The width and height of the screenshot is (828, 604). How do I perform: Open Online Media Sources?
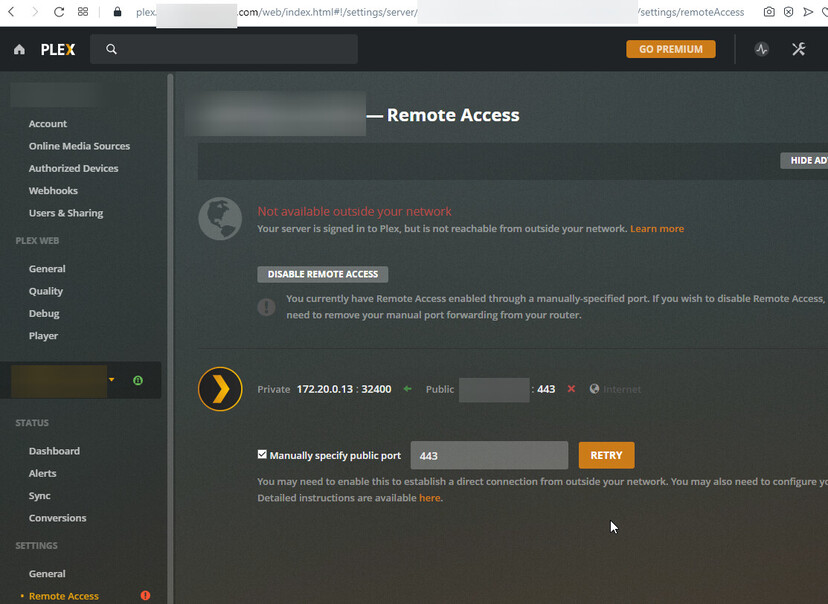pyautogui.click(x=79, y=146)
